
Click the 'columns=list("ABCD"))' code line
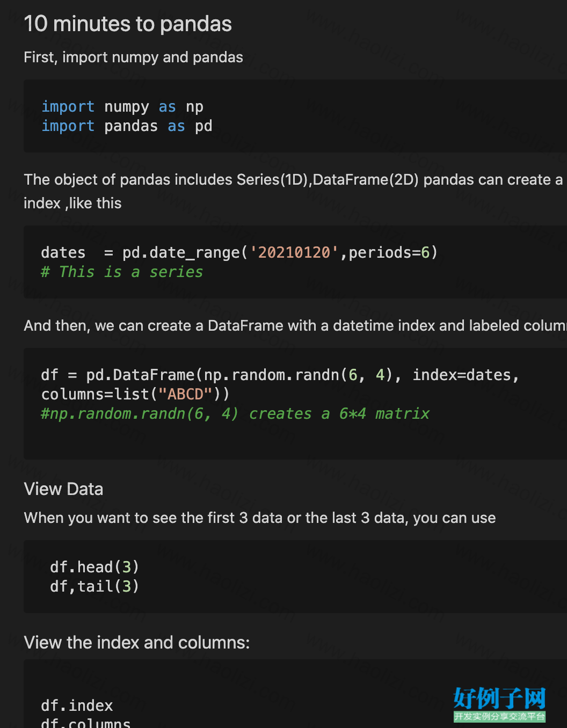[x=135, y=395]
